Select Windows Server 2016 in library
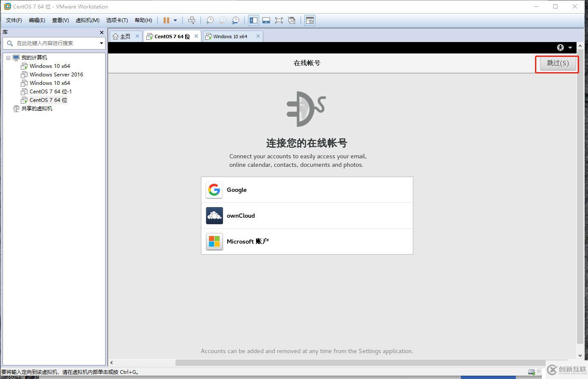Viewport: 588px width, 379px height. click(56, 75)
